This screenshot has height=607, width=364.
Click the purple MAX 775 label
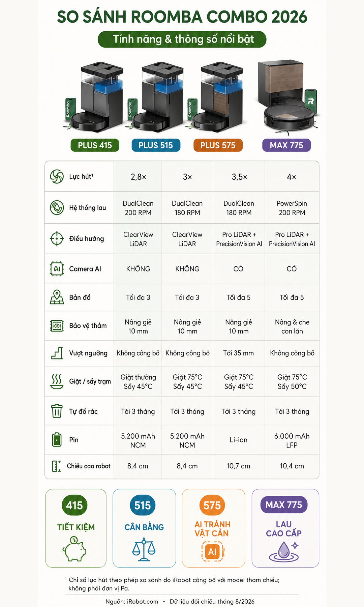[286, 145]
